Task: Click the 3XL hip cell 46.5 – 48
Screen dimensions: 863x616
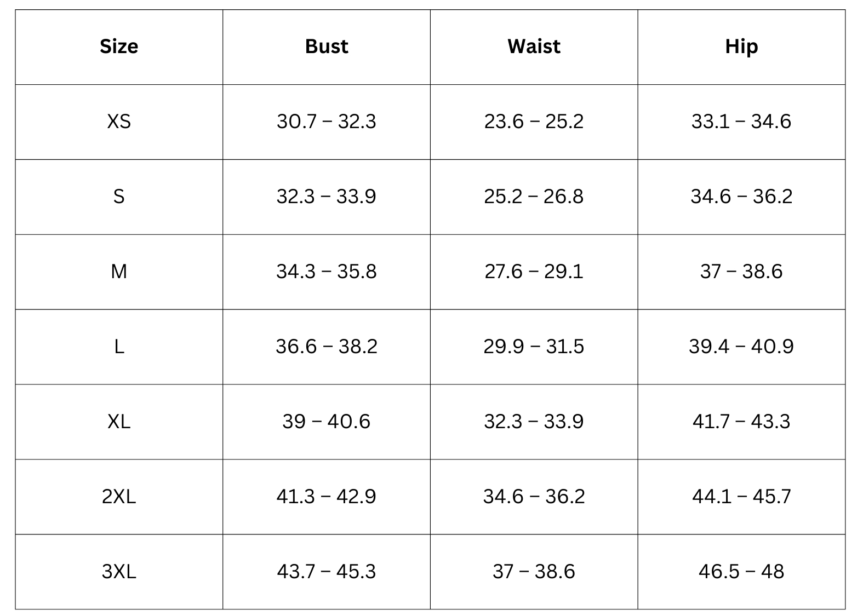Action: click(741, 572)
